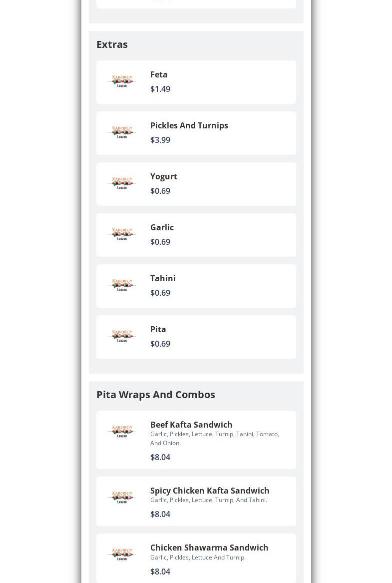Viewport: 392px width, 583px height.
Task: Click the Pita Wraps And Combos heading
Action: 155,395
